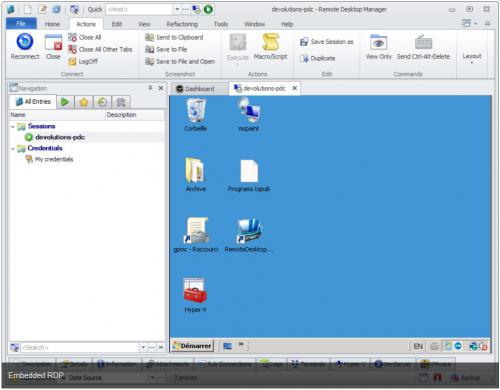This screenshot has height=390, width=500.
Task: Click the mspaint shortcut on remote desktop
Action: pos(249,115)
